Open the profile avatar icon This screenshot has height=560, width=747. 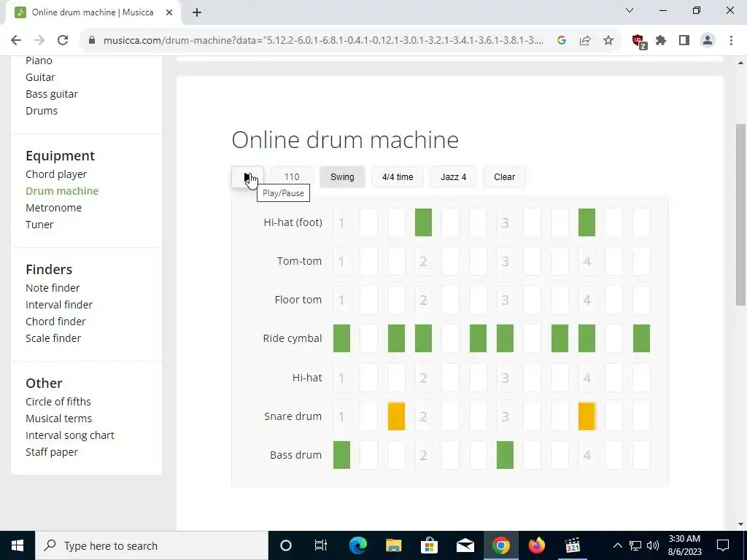pos(708,41)
